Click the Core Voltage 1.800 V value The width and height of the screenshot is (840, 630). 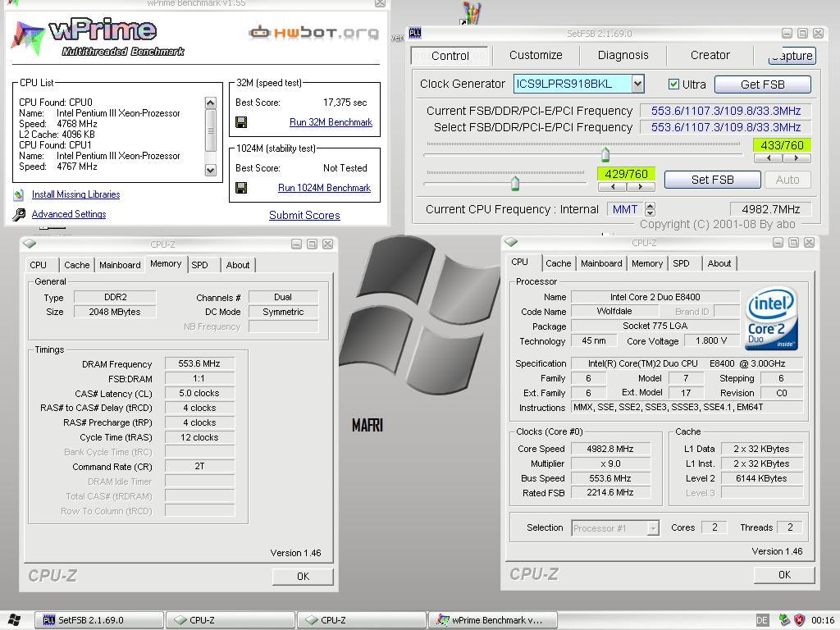[711, 341]
